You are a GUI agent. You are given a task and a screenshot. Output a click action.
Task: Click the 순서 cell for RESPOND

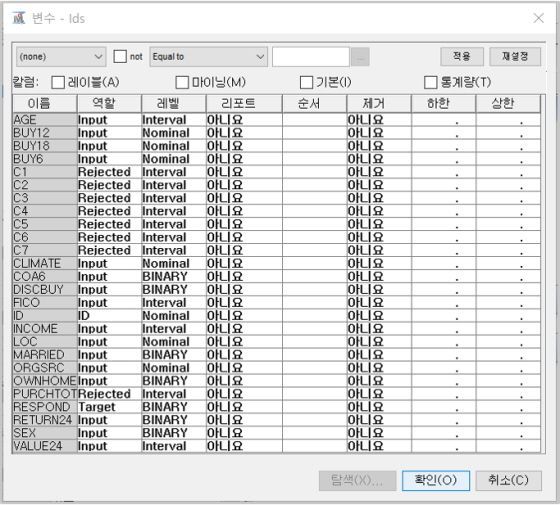pyautogui.click(x=315, y=407)
